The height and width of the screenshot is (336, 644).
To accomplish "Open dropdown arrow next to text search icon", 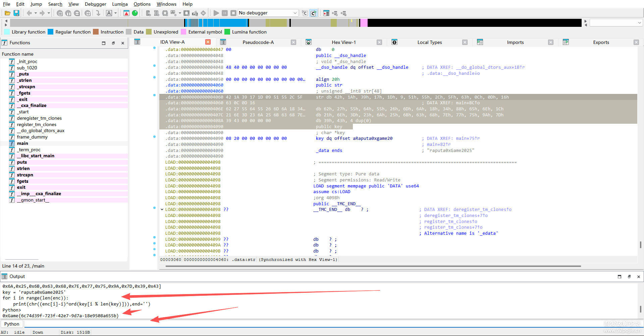I will click(x=115, y=13).
